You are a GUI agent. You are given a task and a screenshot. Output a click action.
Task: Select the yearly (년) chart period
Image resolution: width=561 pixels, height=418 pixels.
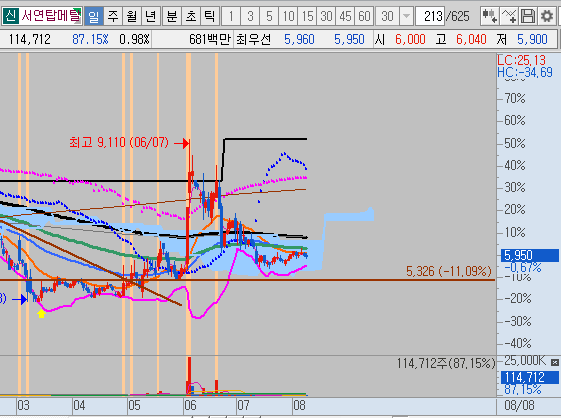tap(151, 16)
